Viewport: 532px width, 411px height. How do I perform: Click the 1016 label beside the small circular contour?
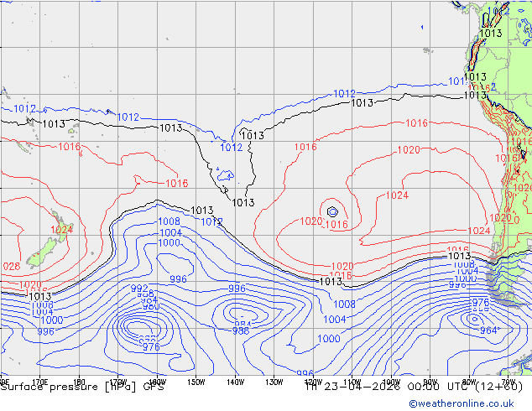click(x=336, y=224)
